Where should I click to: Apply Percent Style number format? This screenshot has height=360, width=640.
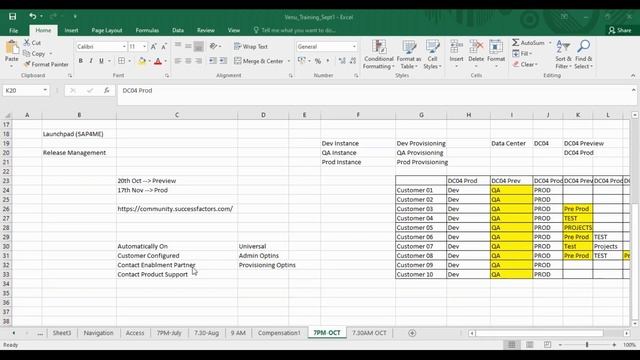pyautogui.click(x=318, y=61)
